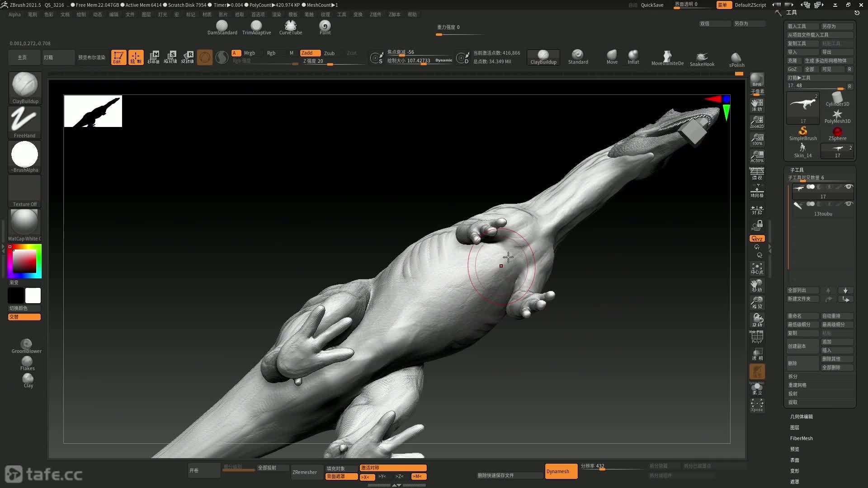Select the sPolish brush on top shelf
Viewport: 868px width, 488px height.
(736, 60)
